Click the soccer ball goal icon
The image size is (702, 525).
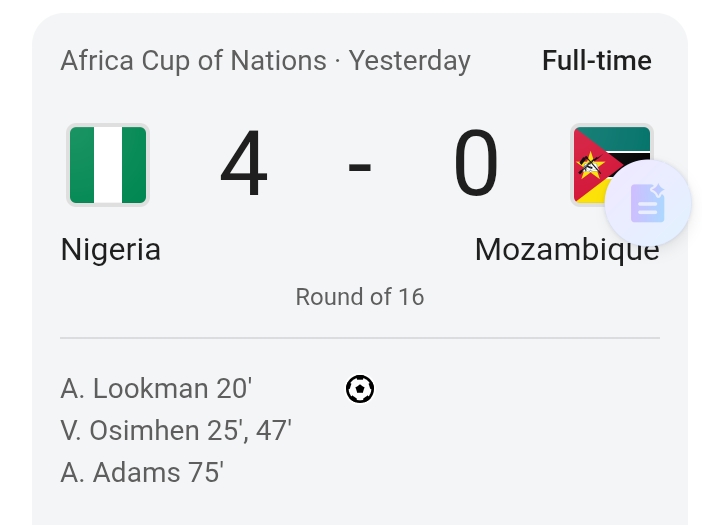pyautogui.click(x=360, y=389)
